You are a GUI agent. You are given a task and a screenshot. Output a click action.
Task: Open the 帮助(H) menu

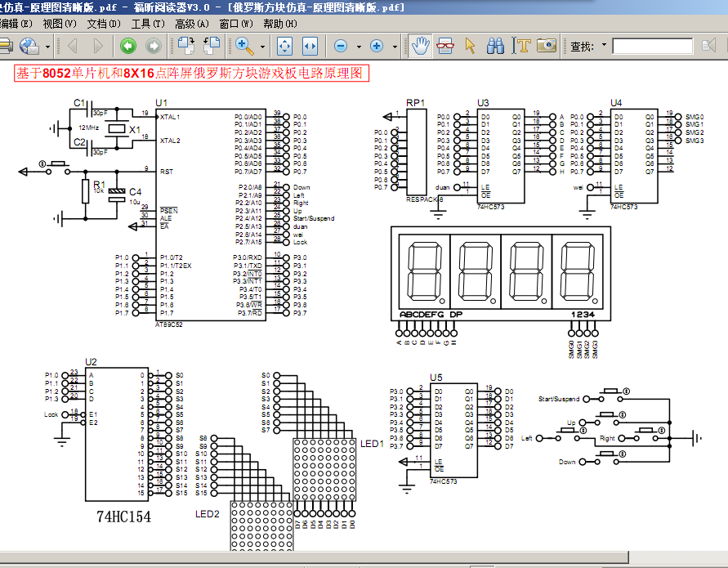280,24
